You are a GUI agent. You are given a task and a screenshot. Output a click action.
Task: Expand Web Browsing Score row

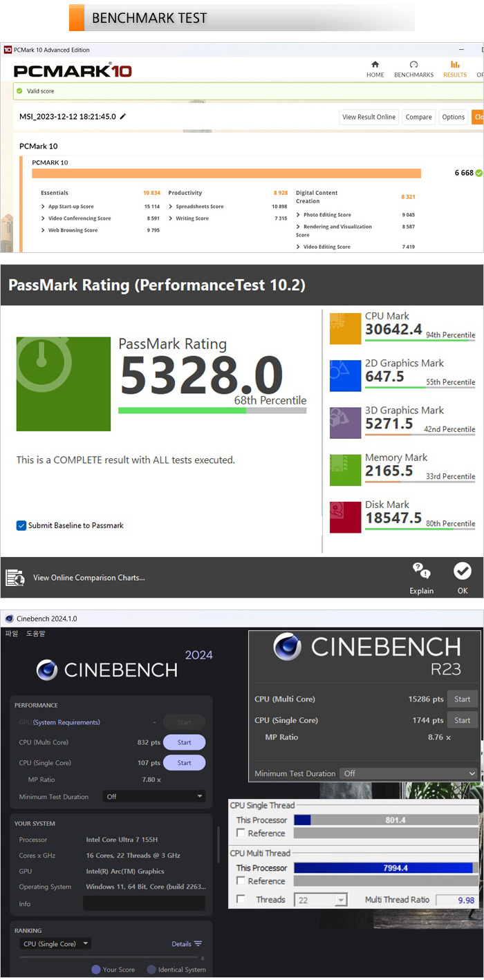pos(44,230)
